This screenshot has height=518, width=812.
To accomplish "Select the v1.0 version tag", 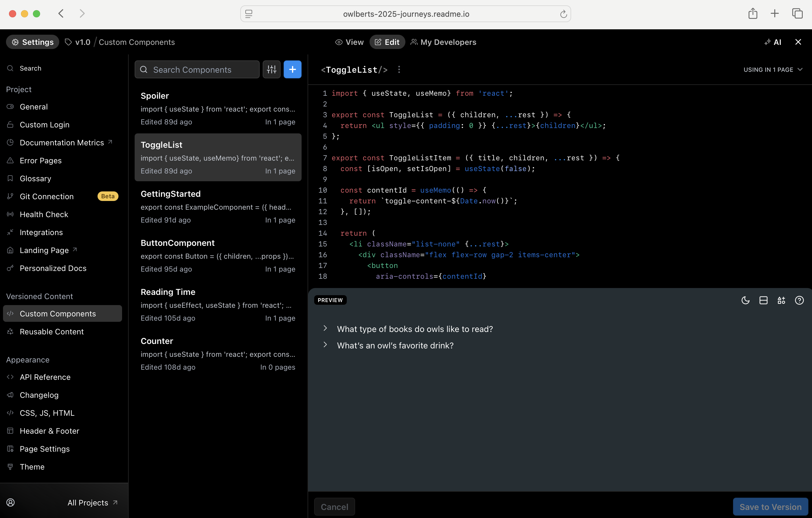I will click(78, 42).
